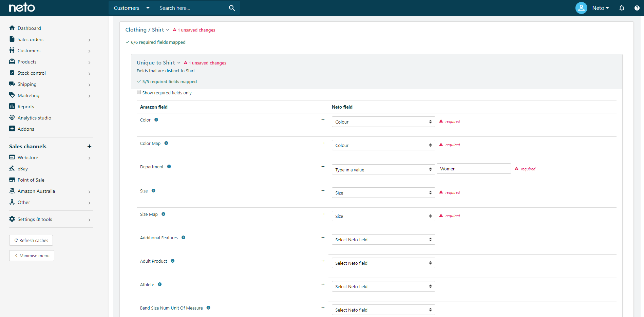
Task: Open Adult Product Select Neto field dropdown
Action: pyautogui.click(x=383, y=263)
